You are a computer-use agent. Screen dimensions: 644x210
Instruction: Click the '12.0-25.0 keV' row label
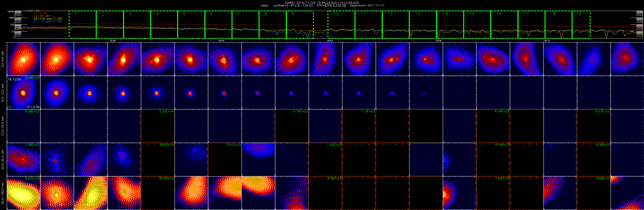3,126
